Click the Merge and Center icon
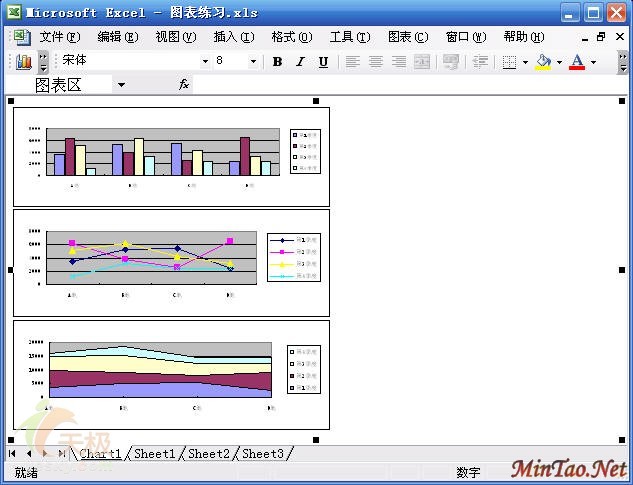 pyautogui.click(x=422, y=62)
